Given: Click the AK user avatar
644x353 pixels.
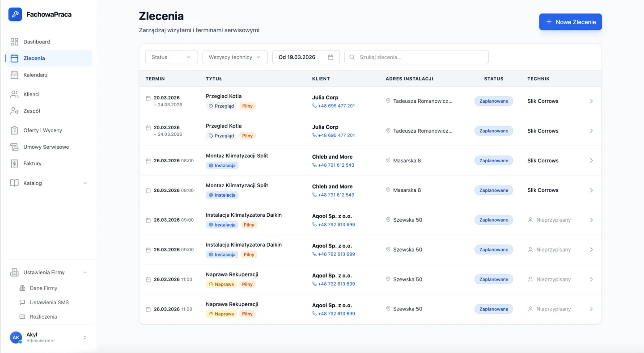Looking at the screenshot, I should (x=16, y=337).
